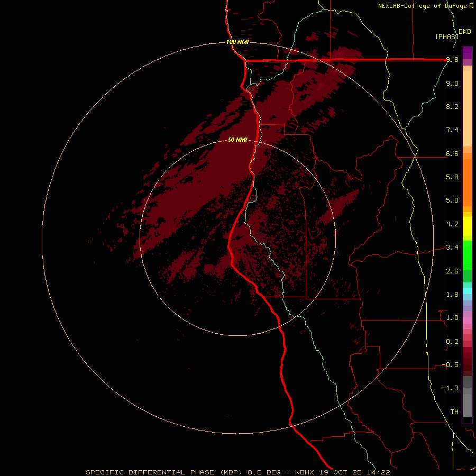Click the 1.0 value on the scale
Screen dimensions: 476x476
click(x=452, y=318)
